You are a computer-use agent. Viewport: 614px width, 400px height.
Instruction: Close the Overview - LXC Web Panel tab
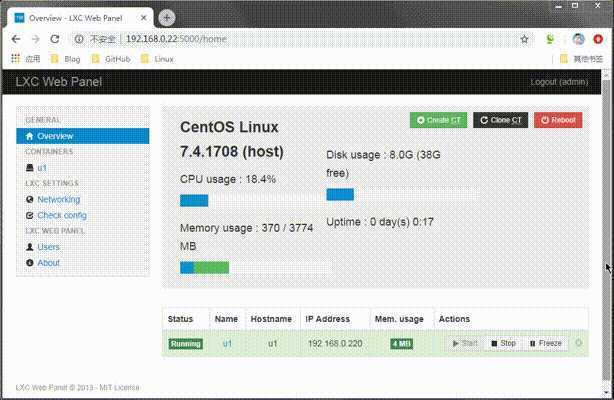tap(144, 18)
